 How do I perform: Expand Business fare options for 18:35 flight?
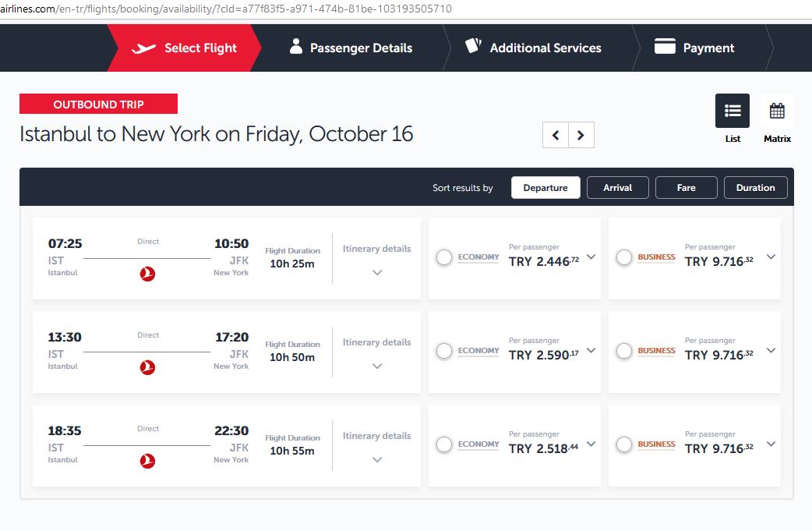(x=771, y=444)
